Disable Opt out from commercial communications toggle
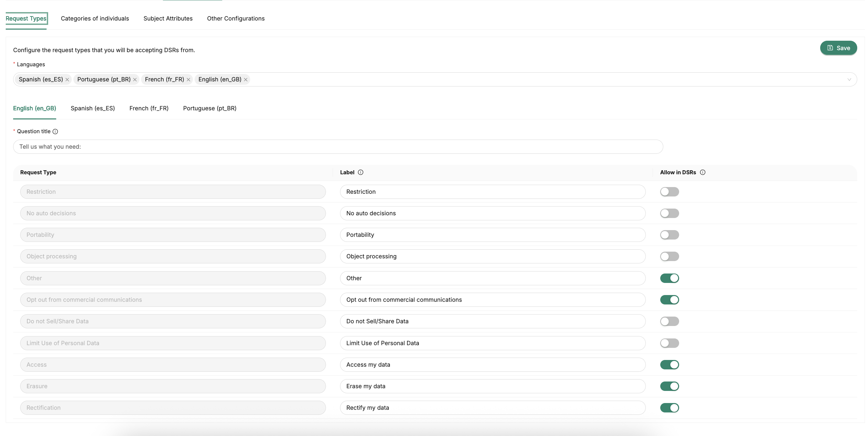The height and width of the screenshot is (436, 868). click(x=669, y=300)
